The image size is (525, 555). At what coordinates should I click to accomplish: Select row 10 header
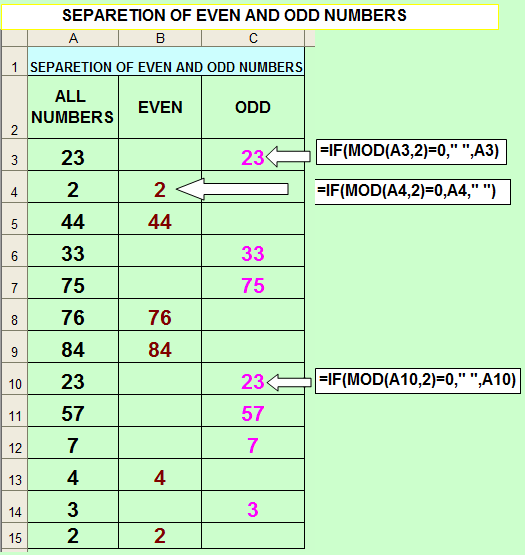[x=14, y=379]
